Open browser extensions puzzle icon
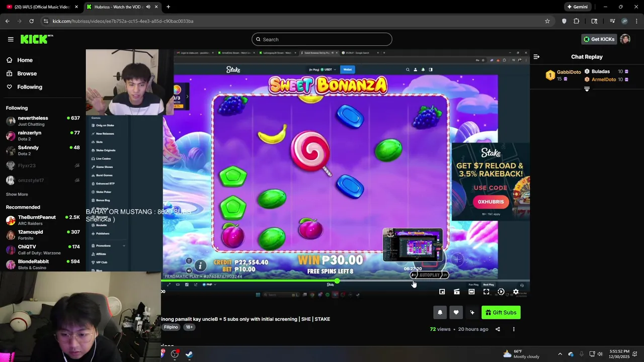 (577, 21)
